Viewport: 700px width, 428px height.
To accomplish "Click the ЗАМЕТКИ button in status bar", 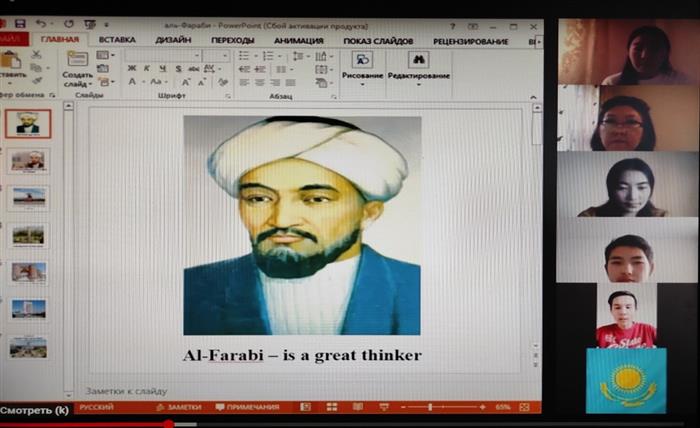I will pos(178,407).
